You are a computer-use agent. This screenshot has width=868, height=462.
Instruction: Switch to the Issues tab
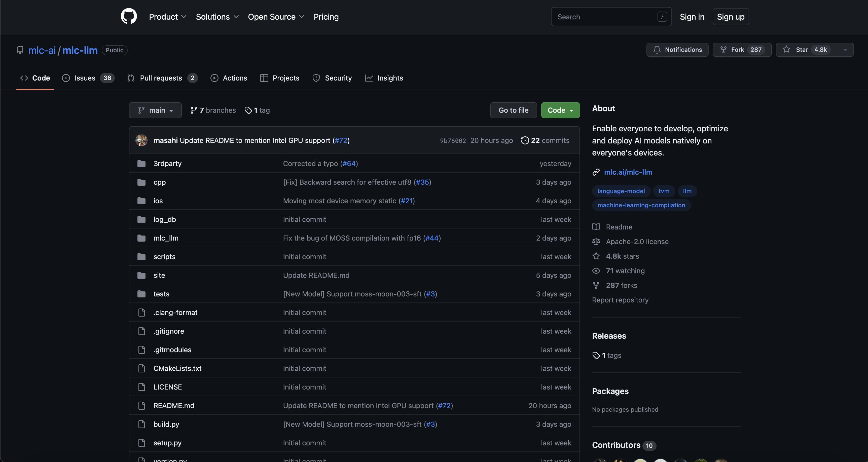pyautogui.click(x=85, y=78)
